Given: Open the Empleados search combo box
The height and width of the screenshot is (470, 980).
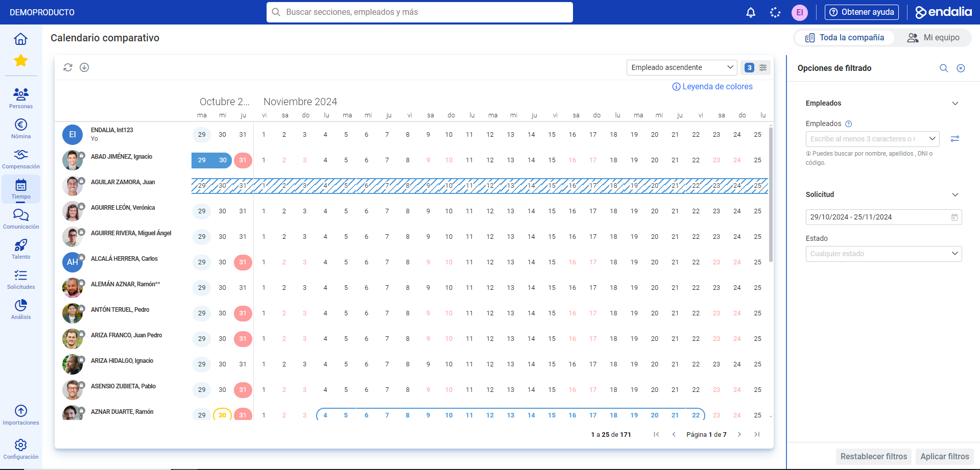Looking at the screenshot, I should (x=872, y=139).
